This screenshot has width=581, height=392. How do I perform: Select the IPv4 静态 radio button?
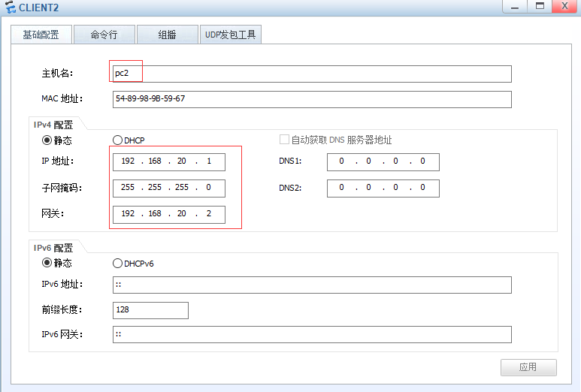(x=47, y=140)
